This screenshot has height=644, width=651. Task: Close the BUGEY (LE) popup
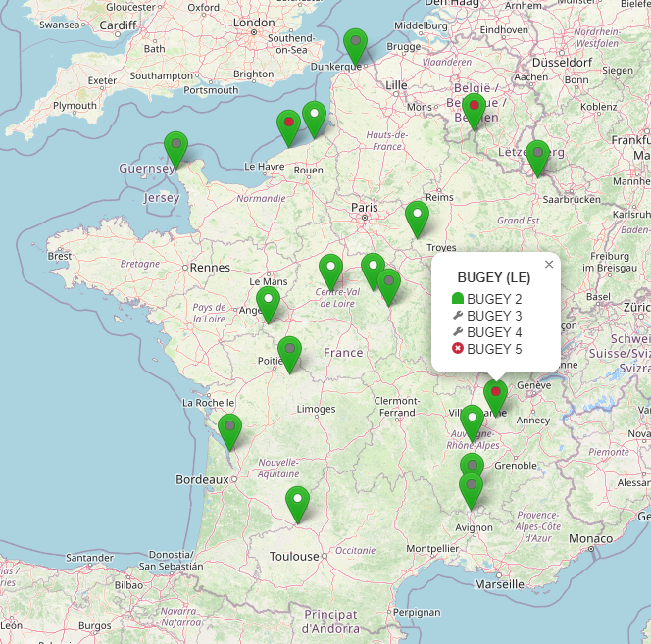pyautogui.click(x=549, y=264)
